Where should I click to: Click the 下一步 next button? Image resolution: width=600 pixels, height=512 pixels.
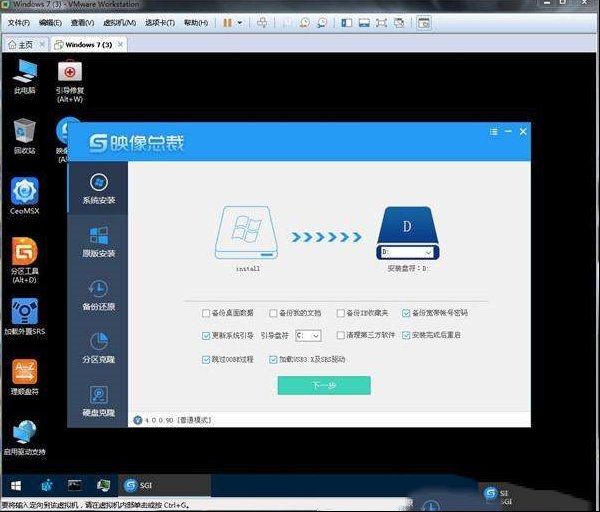click(x=324, y=385)
